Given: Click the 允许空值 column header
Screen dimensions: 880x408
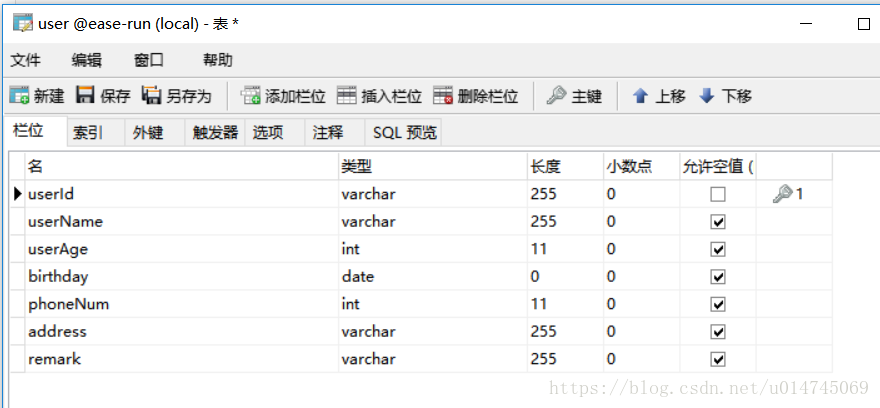Looking at the screenshot, I should pos(718,166).
